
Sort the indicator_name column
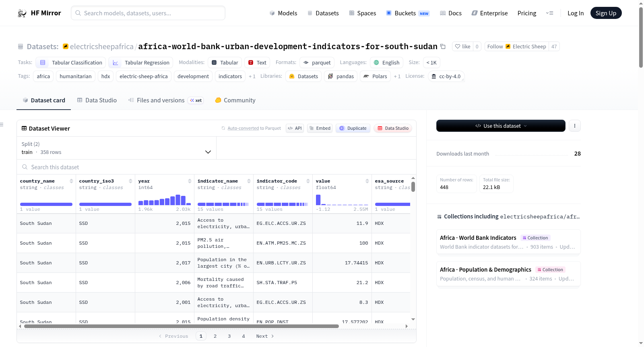tap(249, 181)
